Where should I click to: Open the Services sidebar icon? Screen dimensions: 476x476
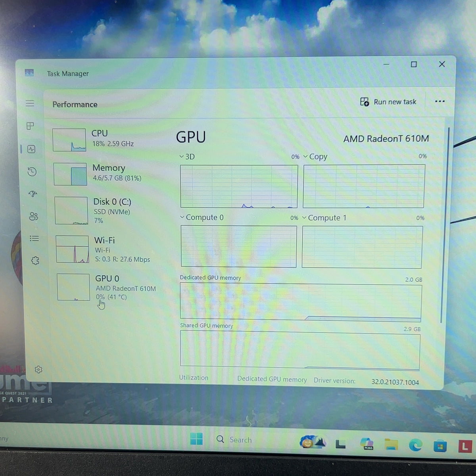35,261
